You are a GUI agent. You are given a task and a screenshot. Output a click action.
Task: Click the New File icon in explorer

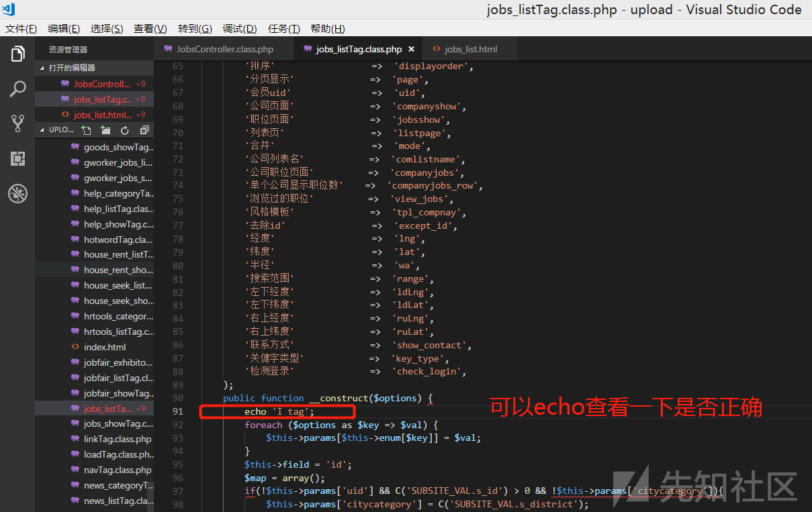pos(86,130)
